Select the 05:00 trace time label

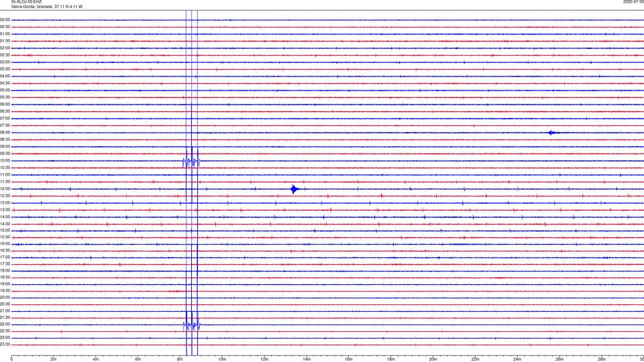point(5,90)
